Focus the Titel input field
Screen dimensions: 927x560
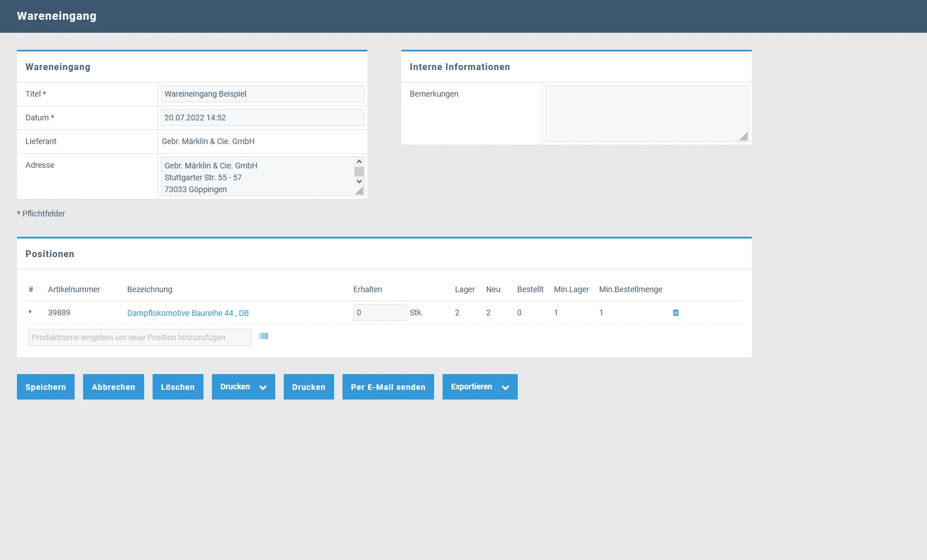pos(263,94)
